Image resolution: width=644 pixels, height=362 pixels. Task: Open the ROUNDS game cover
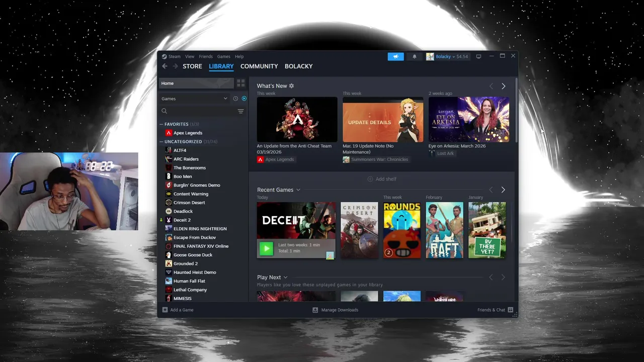401,230
